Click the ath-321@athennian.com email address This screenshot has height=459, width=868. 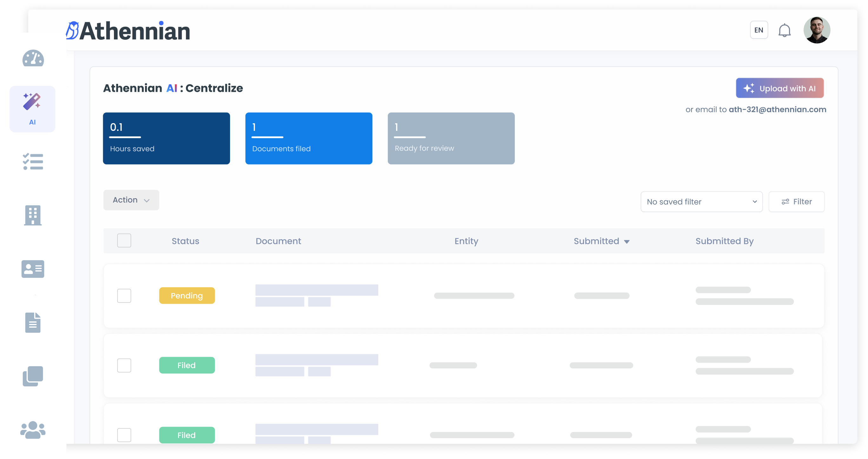(x=777, y=110)
